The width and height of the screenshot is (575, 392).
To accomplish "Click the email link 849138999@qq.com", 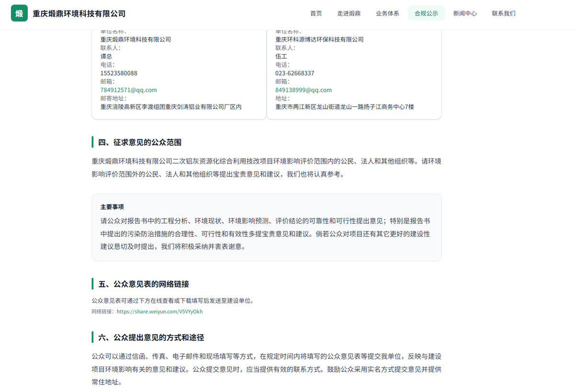I will coord(303,90).
